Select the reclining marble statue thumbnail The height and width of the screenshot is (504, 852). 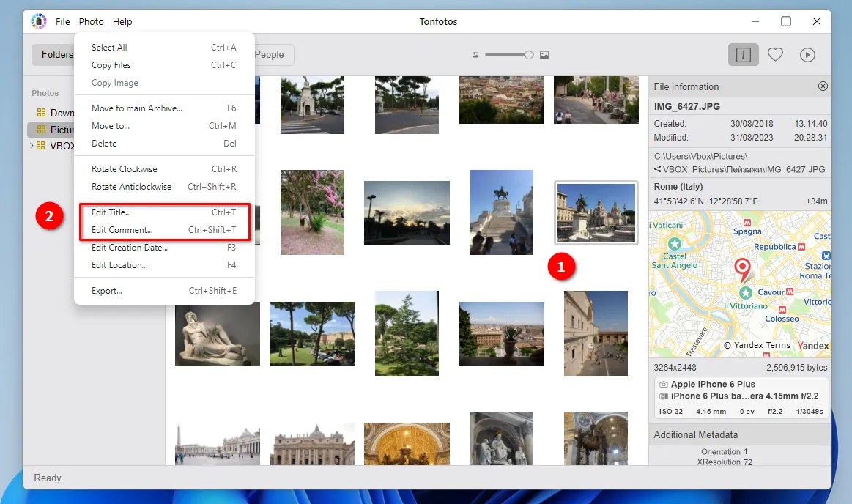[x=218, y=333]
